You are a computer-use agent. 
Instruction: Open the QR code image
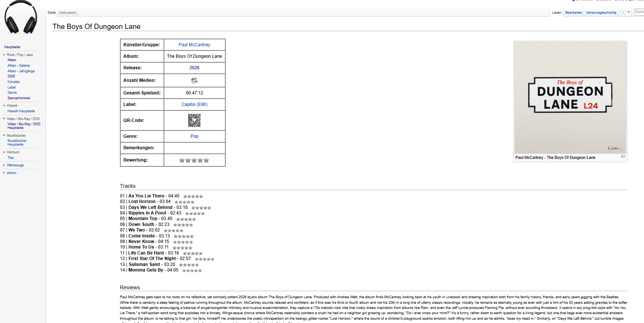tap(194, 120)
